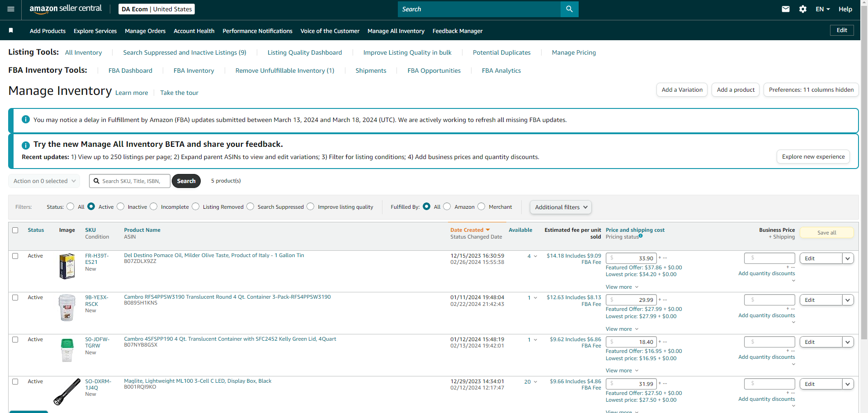Image resolution: width=868 pixels, height=413 pixels.
Task: Select the Active status radio button
Action: [91, 206]
